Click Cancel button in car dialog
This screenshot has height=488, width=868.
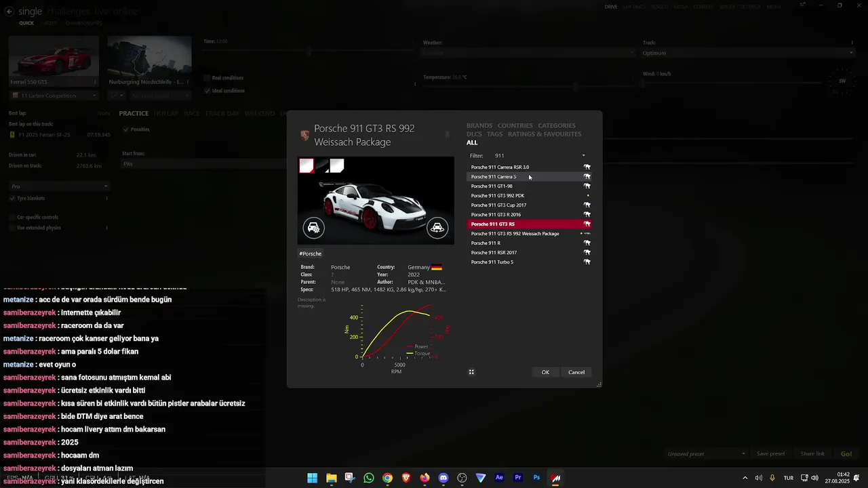pos(576,372)
